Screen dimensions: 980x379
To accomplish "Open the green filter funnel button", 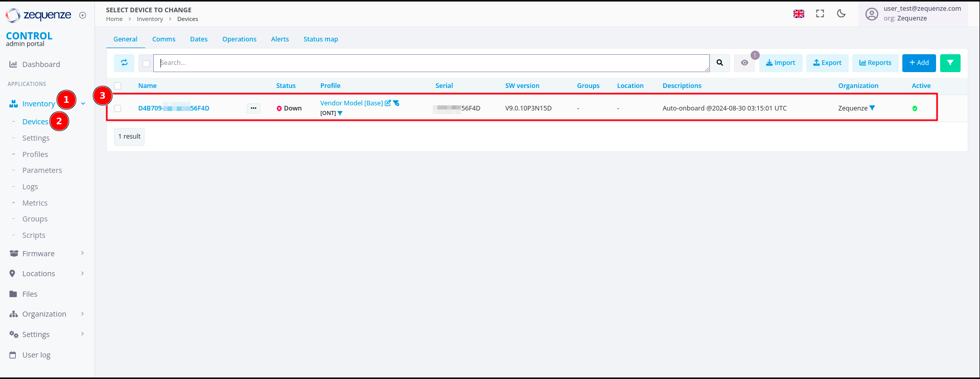I will tap(950, 63).
